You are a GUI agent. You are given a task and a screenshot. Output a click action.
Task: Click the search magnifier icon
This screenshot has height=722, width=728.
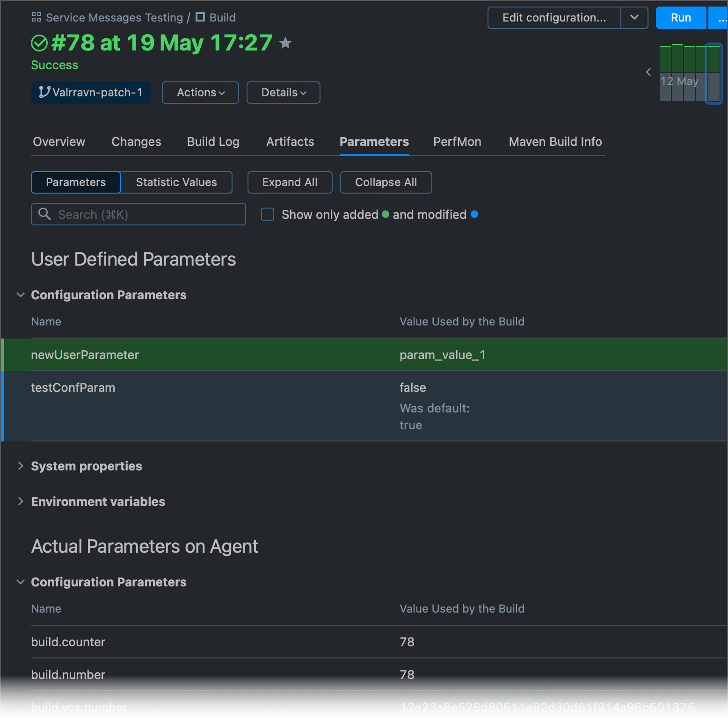44,214
